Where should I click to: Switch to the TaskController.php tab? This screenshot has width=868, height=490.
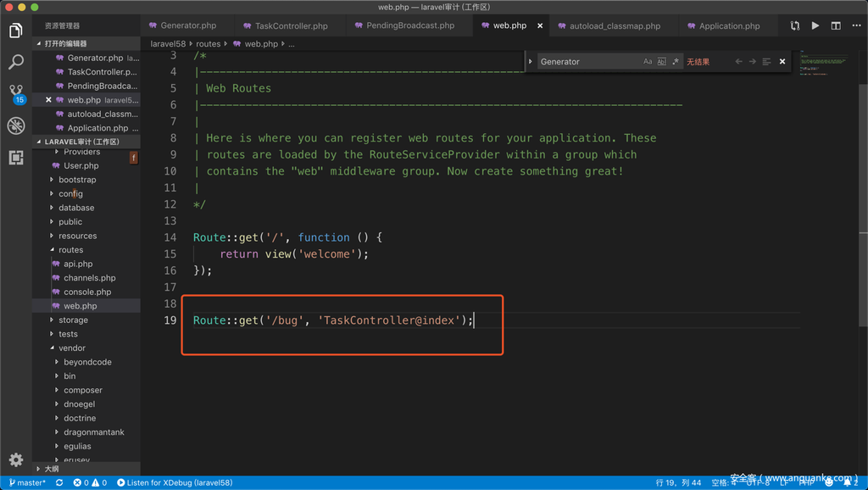tap(291, 26)
